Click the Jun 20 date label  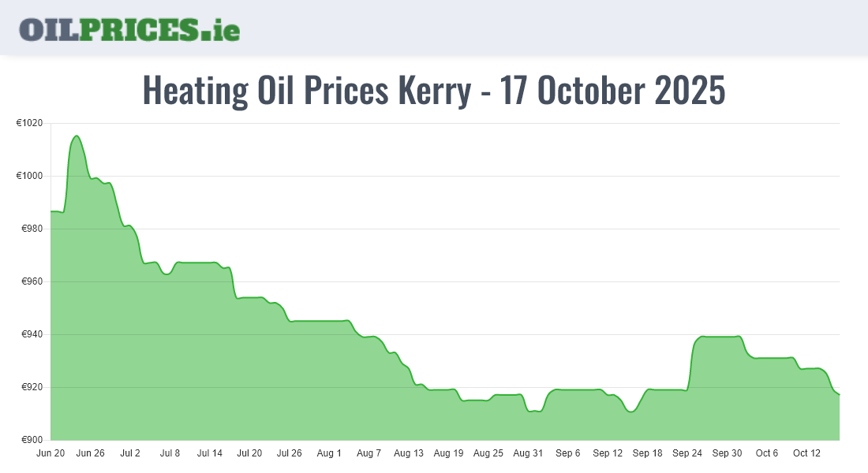[x=51, y=453]
